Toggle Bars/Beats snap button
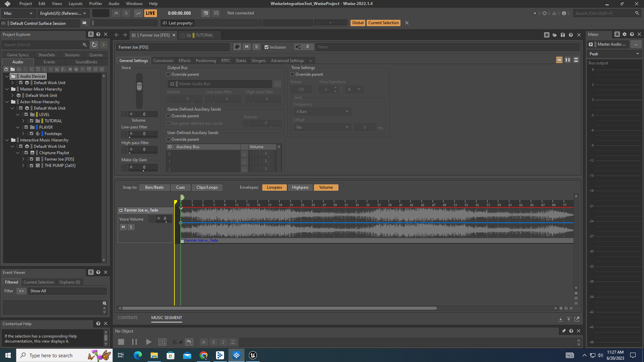The height and width of the screenshot is (362, 644). point(154,187)
